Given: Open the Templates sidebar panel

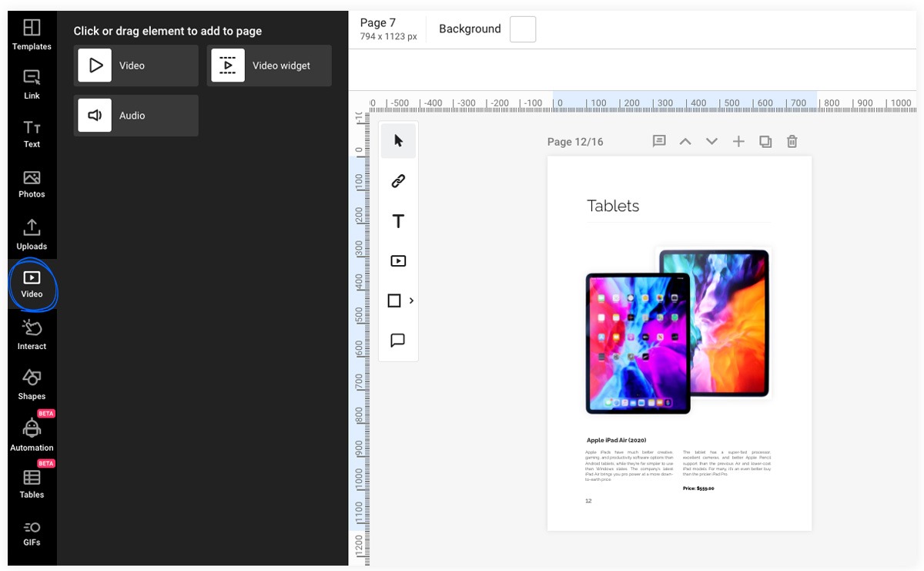Looking at the screenshot, I should pos(32,35).
